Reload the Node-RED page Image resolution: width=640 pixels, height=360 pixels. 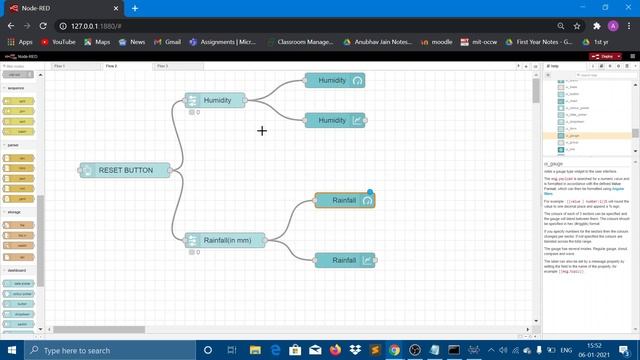(x=43, y=26)
